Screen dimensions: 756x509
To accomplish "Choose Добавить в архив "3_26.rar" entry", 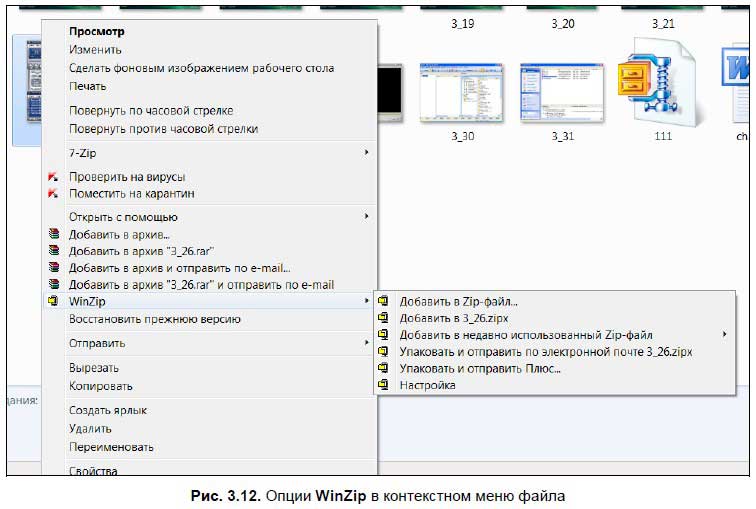I will (141, 251).
